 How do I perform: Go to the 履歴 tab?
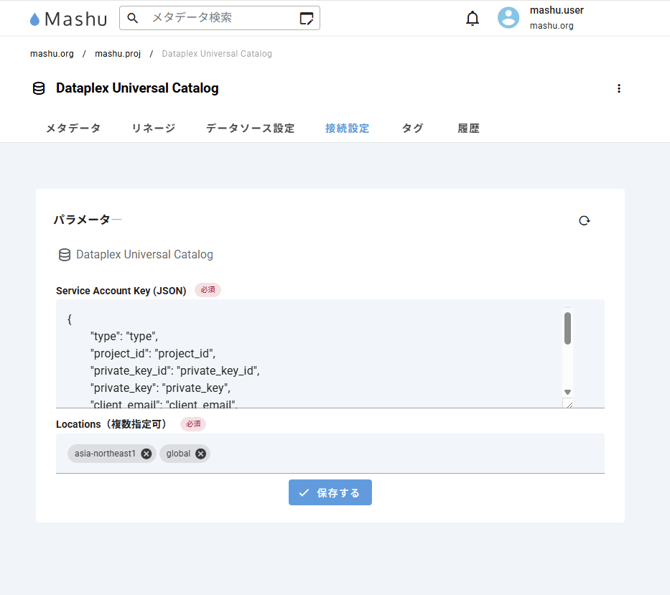point(468,128)
